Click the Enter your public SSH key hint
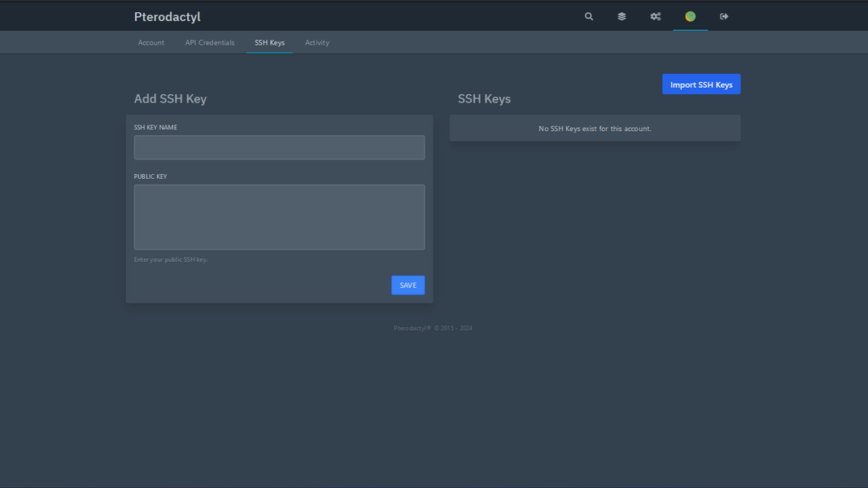Viewport: 868px width, 488px height. coord(171,259)
